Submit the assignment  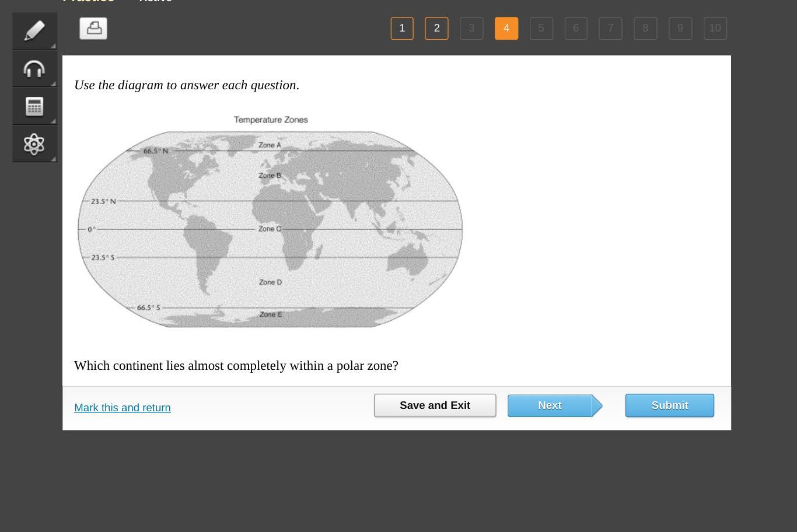670,405
